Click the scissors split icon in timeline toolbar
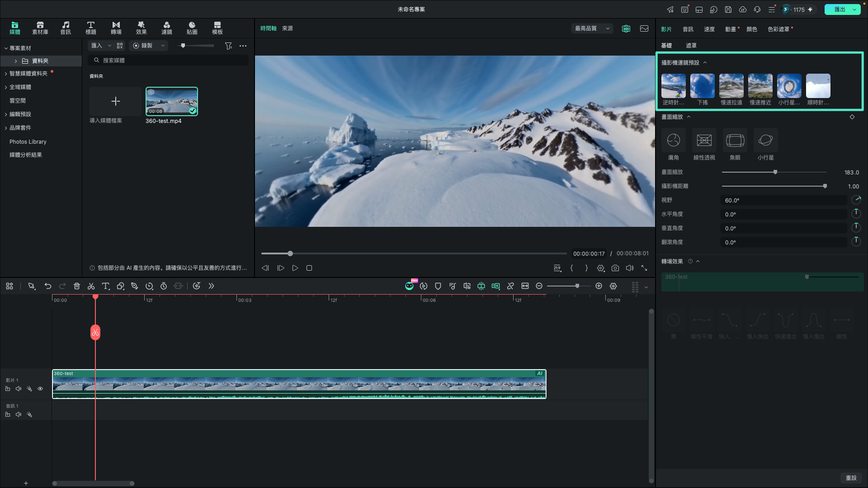The width and height of the screenshot is (868, 488). click(91, 286)
